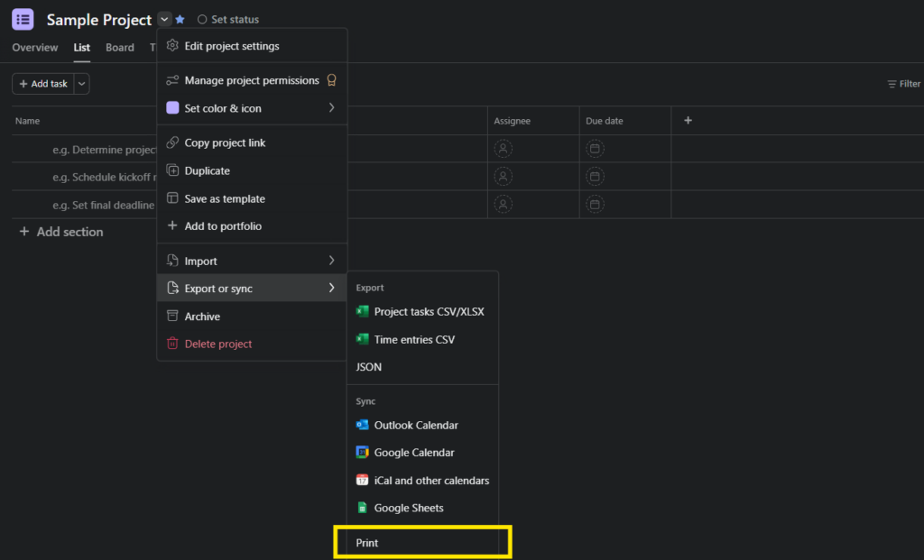The height and width of the screenshot is (560, 924).
Task: Click purple color swatch in Set color
Action: point(172,108)
